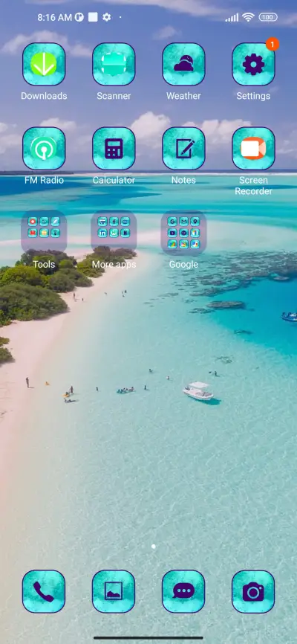Tap the bottom navigation gesture bar
The width and height of the screenshot is (297, 644).
click(x=148, y=638)
